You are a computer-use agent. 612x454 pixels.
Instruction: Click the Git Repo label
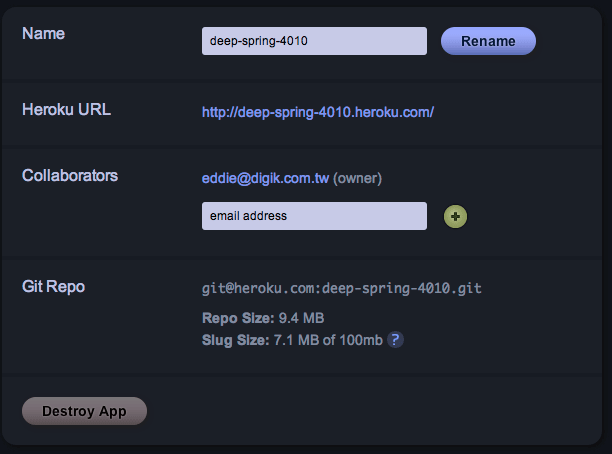tap(53, 286)
